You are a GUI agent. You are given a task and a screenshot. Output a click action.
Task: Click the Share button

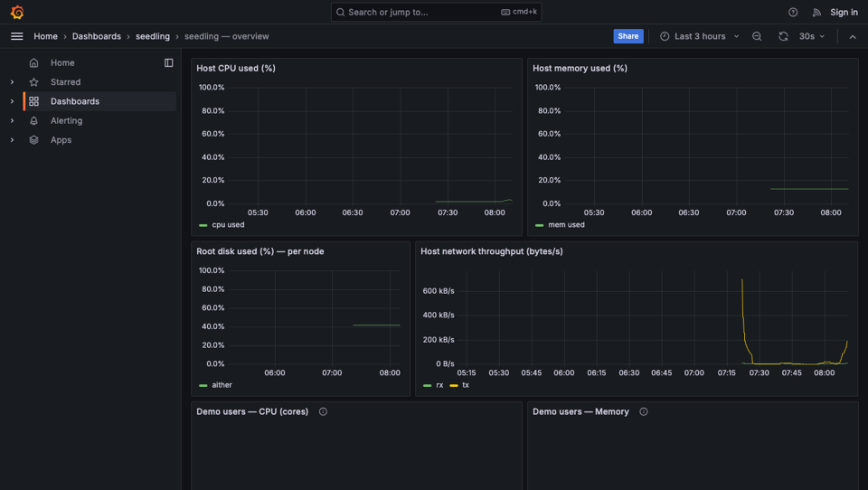click(x=628, y=36)
